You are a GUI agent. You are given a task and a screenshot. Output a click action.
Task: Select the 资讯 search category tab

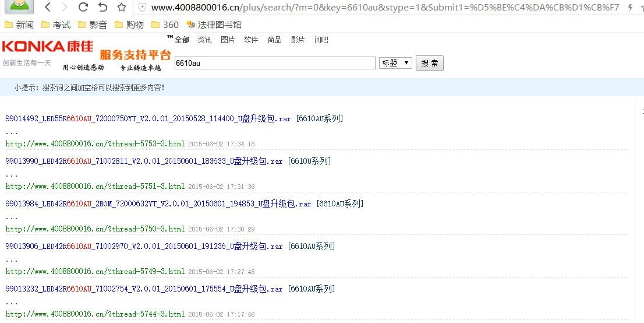click(x=204, y=40)
